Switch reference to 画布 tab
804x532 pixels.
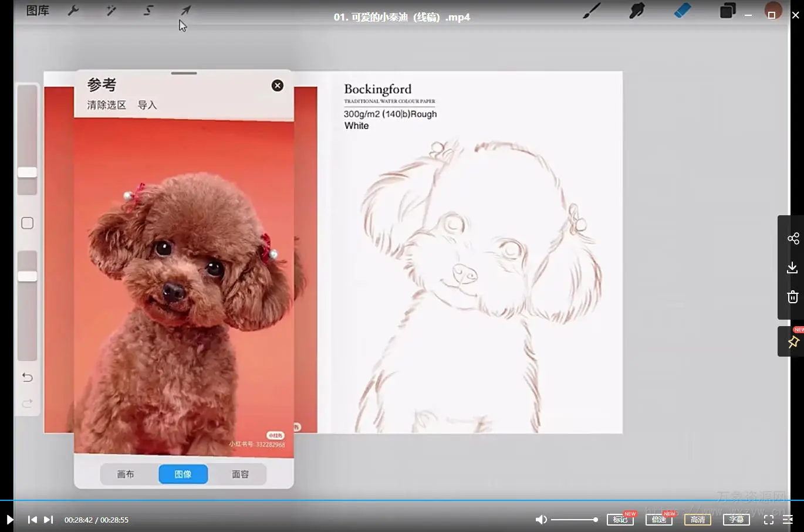(126, 474)
